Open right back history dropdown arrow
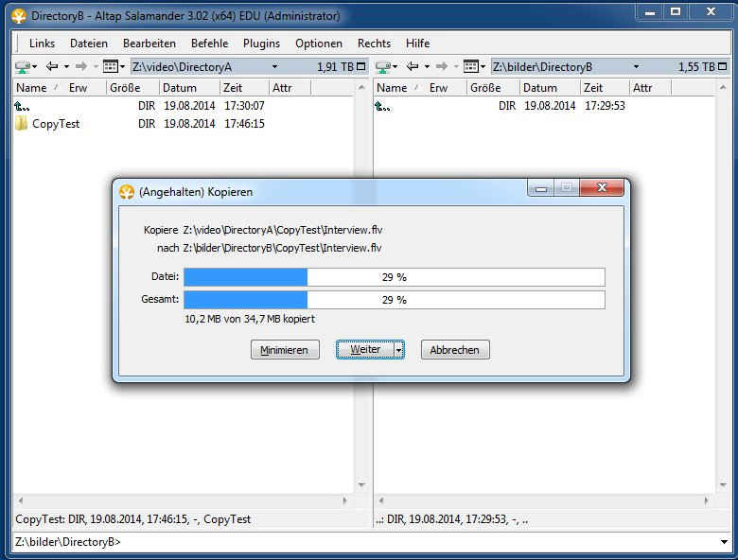Viewport: 738px width, 560px height. pos(427,67)
